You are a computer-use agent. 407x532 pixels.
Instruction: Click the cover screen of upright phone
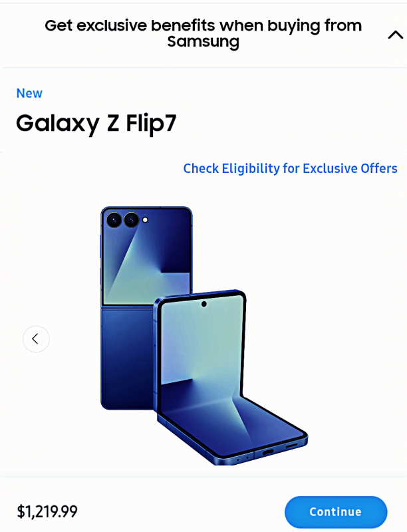146,257
